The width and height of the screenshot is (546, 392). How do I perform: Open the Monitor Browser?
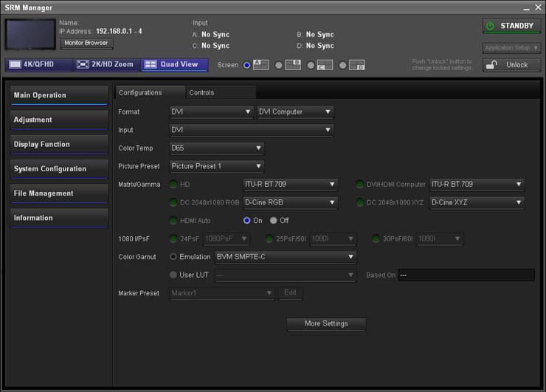[86, 44]
